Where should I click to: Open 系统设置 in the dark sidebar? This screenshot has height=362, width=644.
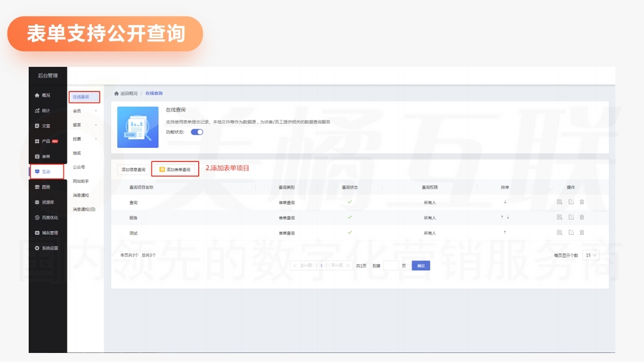point(47,248)
